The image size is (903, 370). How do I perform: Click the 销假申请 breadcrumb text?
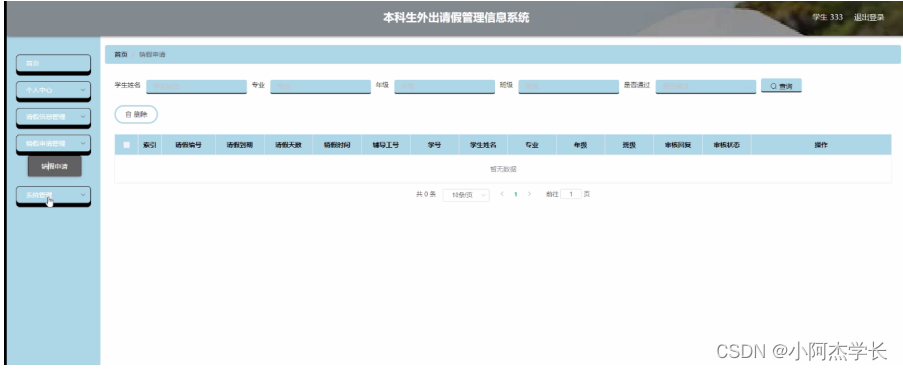click(153, 55)
